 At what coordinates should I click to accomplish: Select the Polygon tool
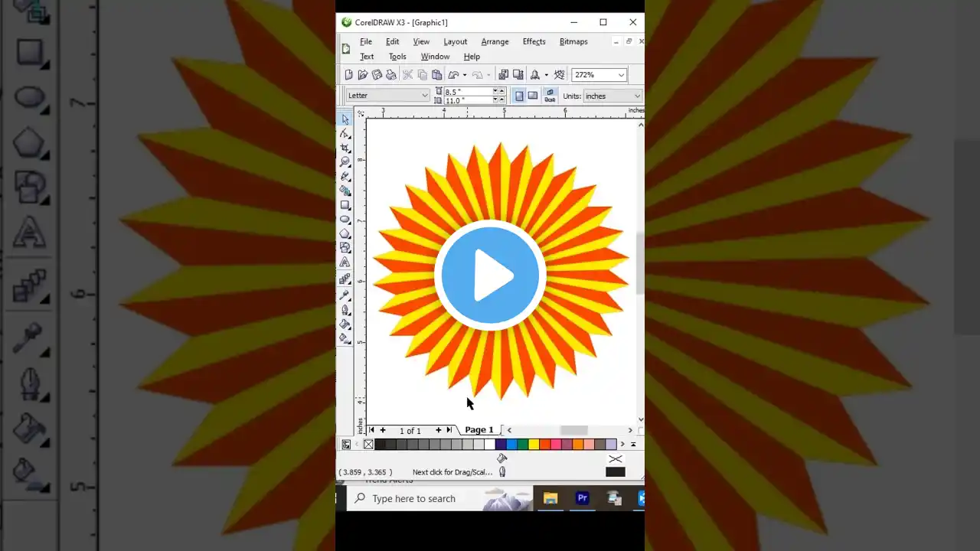345,233
